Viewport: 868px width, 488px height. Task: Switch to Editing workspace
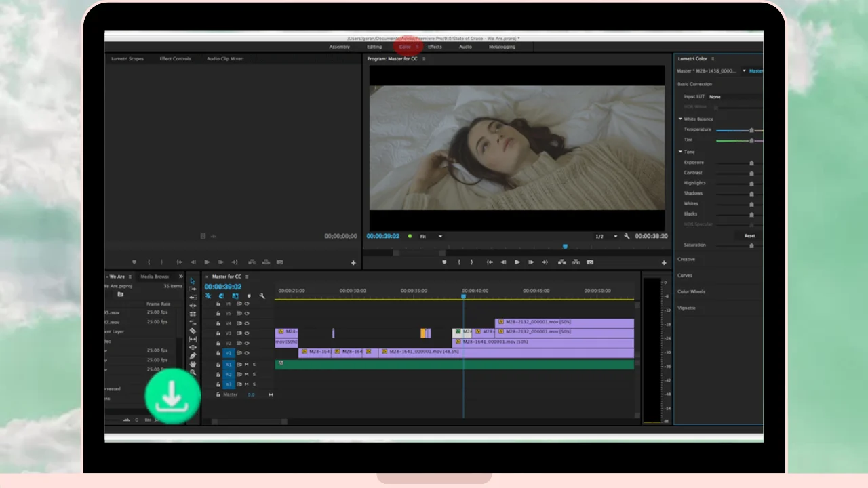(x=374, y=47)
